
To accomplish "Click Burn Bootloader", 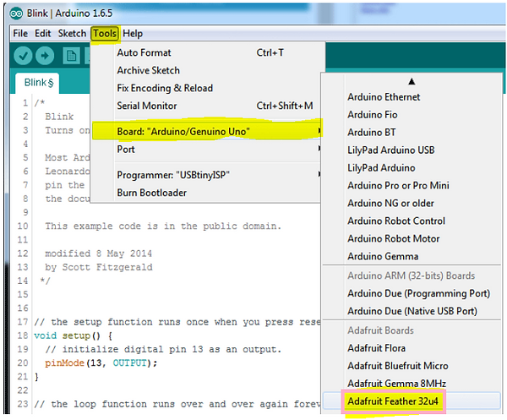I will tap(207, 193).
